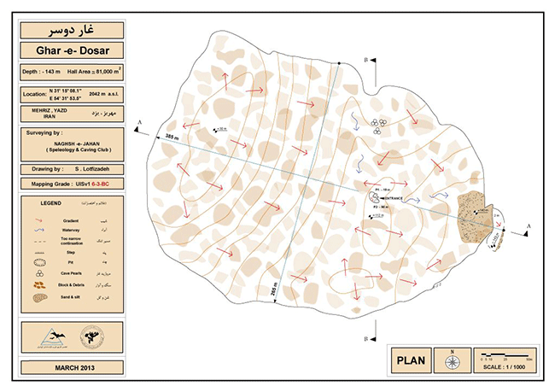Click the red '6-3-BC' mapping grade

click(101, 184)
